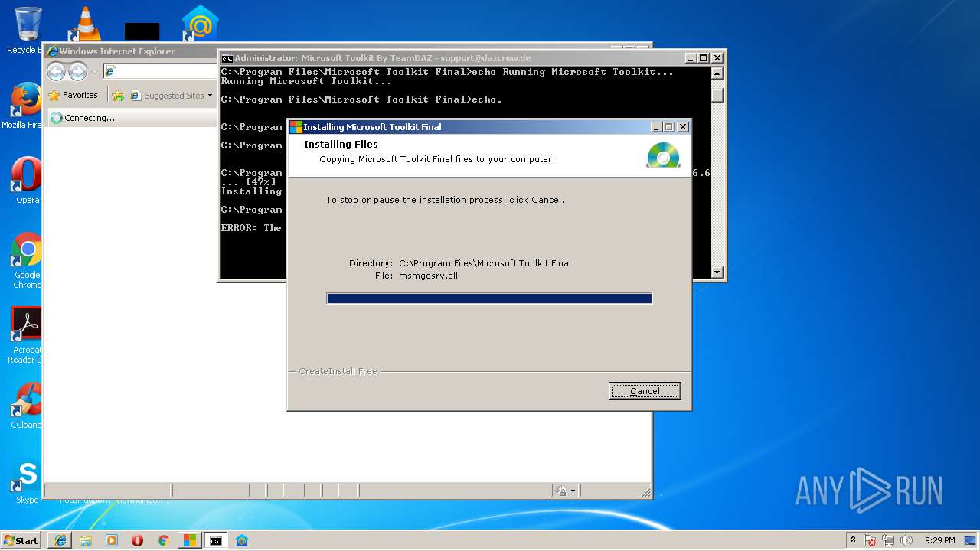980x551 pixels.
Task: Open the volume control tray icon
Action: 906,540
